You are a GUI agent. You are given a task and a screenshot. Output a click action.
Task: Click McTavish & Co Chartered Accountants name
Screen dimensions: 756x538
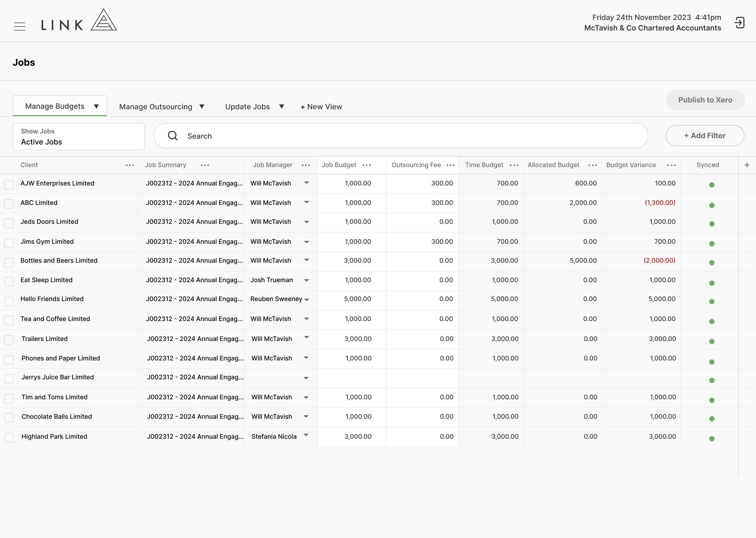[x=652, y=28]
